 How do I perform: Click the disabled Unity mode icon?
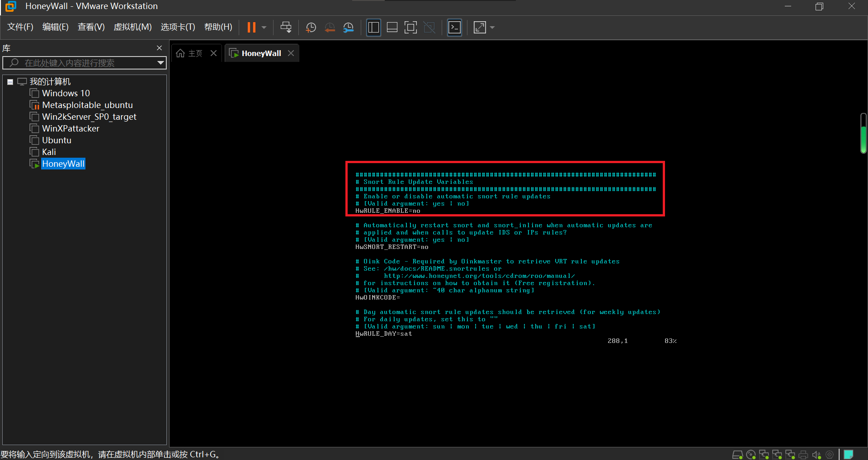pos(429,28)
